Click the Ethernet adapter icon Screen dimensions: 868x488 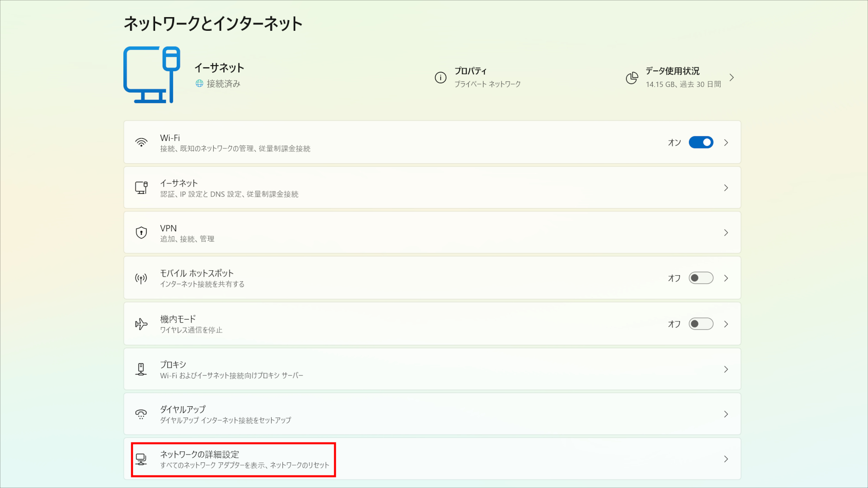(142, 188)
